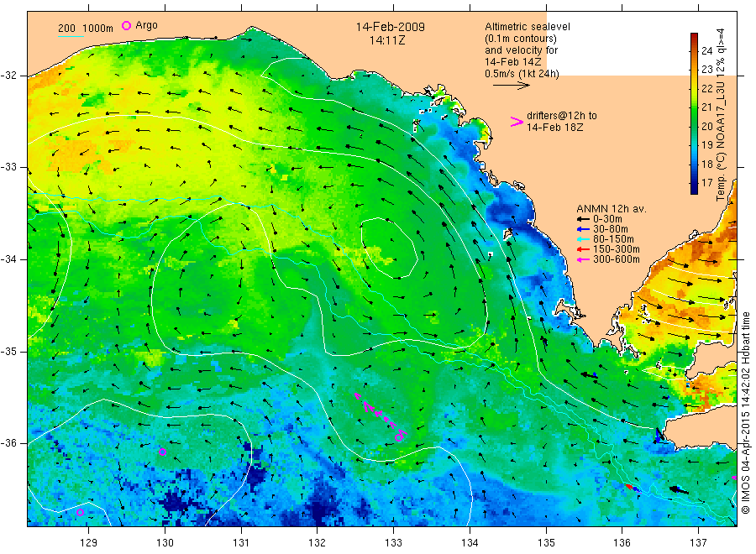
Task: Click the time label 14:11Z
Action: (387, 40)
